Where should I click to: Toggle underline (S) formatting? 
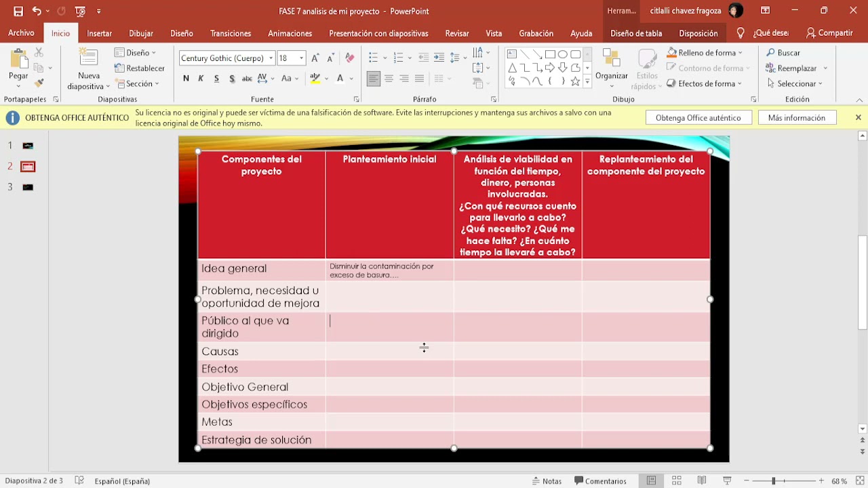click(x=216, y=79)
